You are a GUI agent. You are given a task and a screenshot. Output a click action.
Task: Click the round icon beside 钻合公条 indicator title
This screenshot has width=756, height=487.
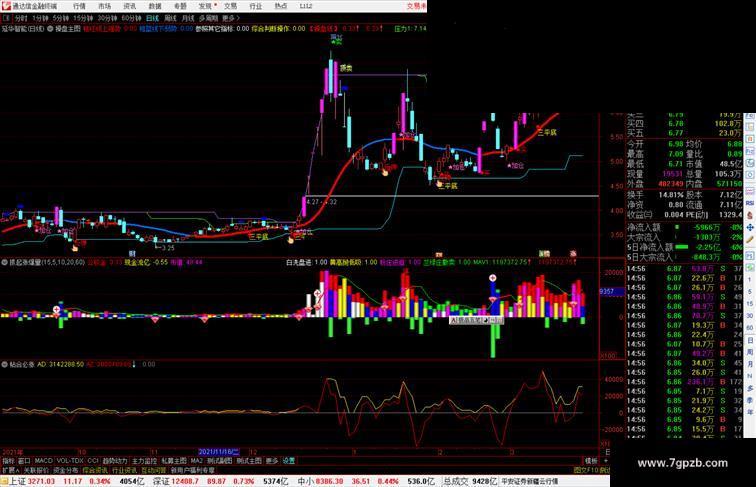(4, 364)
